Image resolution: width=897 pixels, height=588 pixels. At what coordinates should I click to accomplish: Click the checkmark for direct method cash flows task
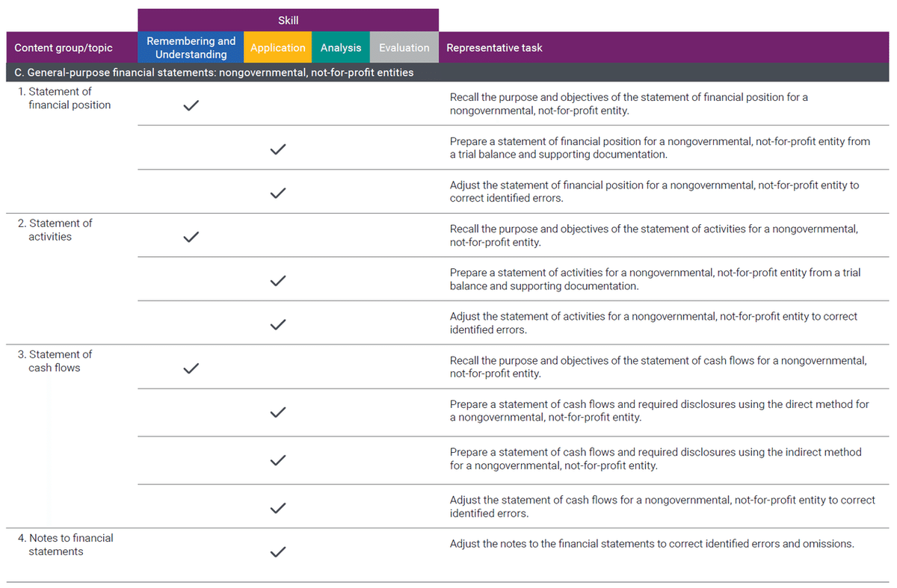pos(278,412)
